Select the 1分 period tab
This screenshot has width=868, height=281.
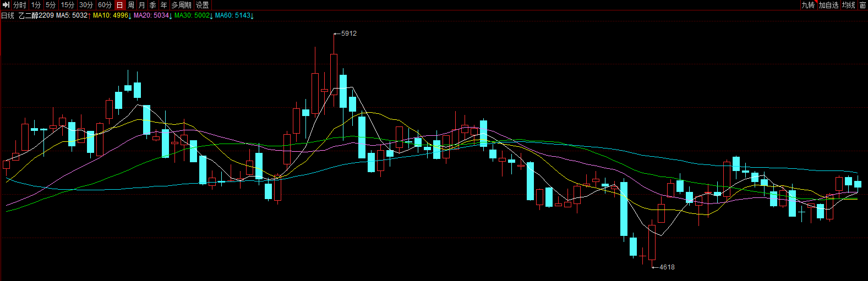pyautogui.click(x=36, y=5)
